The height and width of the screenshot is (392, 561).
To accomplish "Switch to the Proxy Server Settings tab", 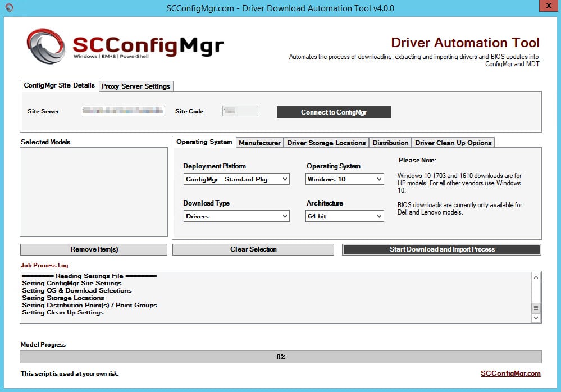I will coord(136,86).
